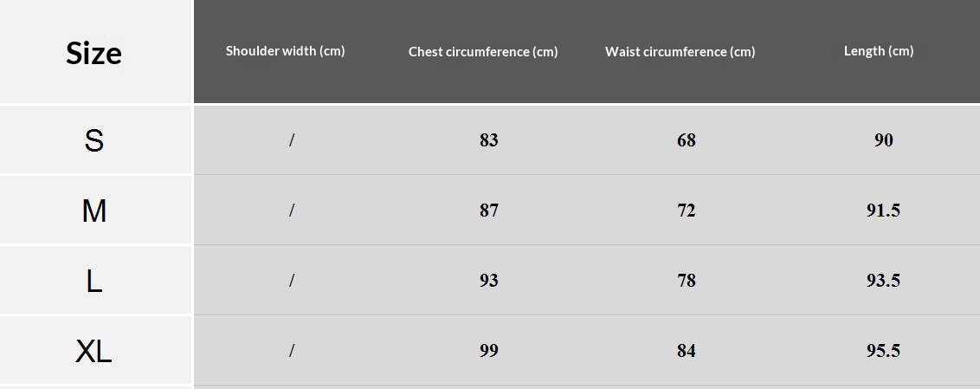
Task: Select the S size row label
Action: click(94, 140)
